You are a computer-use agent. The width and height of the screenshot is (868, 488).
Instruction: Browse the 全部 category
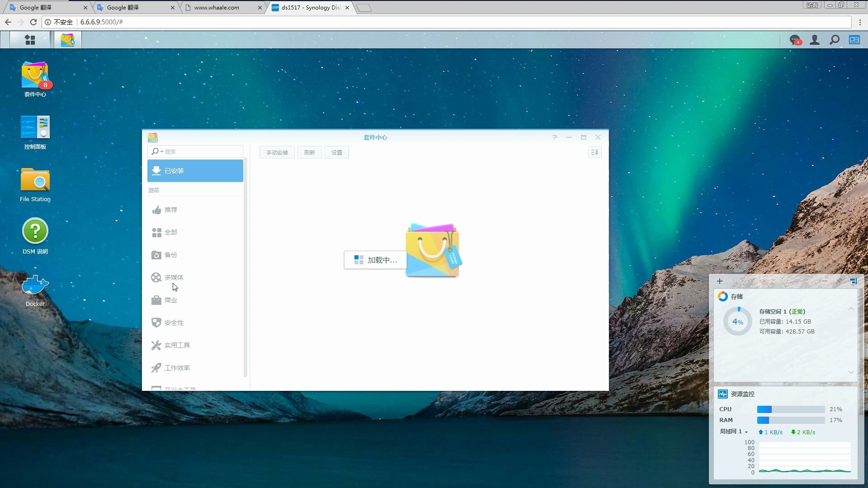[195, 232]
